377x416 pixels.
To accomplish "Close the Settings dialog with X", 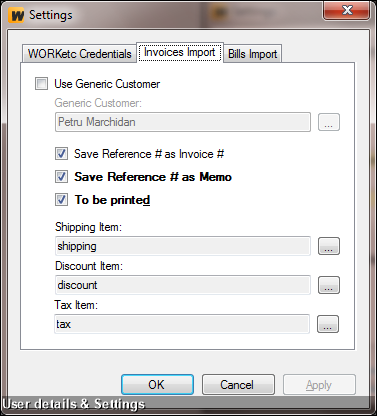I will tap(347, 10).
